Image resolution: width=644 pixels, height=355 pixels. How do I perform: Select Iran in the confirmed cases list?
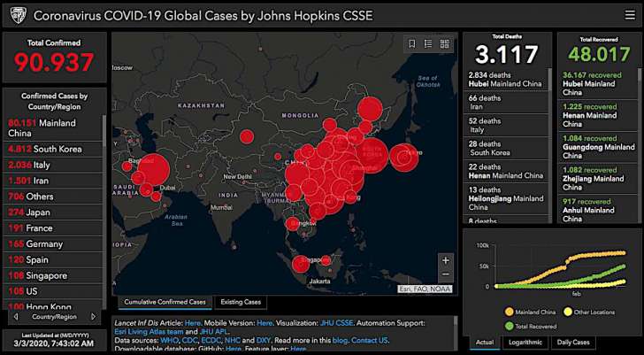[x=52, y=181]
